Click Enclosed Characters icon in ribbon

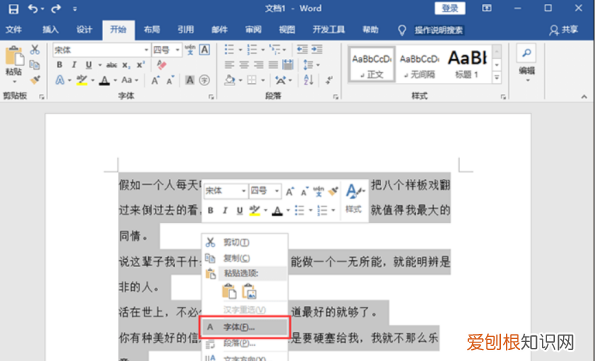click(x=205, y=80)
